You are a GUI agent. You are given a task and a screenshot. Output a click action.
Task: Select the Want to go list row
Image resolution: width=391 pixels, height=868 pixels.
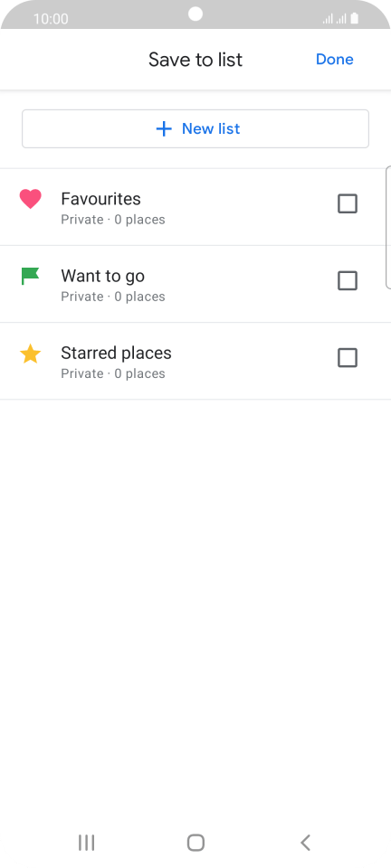[195, 284]
